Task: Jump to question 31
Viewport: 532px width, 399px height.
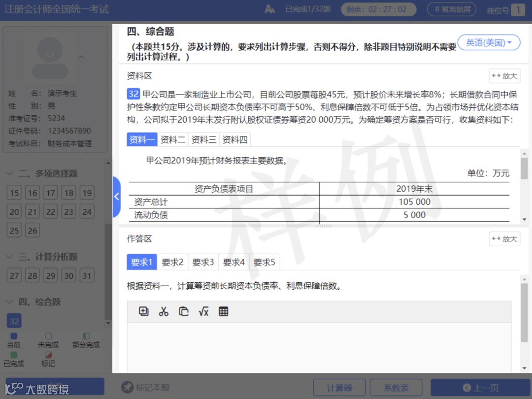Action: coord(87,275)
